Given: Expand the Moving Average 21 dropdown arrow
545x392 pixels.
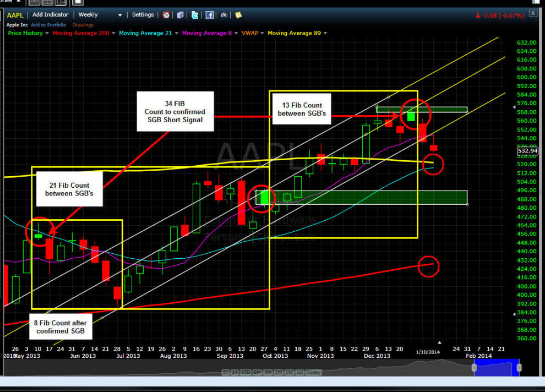Looking at the screenshot, I should point(176,34).
